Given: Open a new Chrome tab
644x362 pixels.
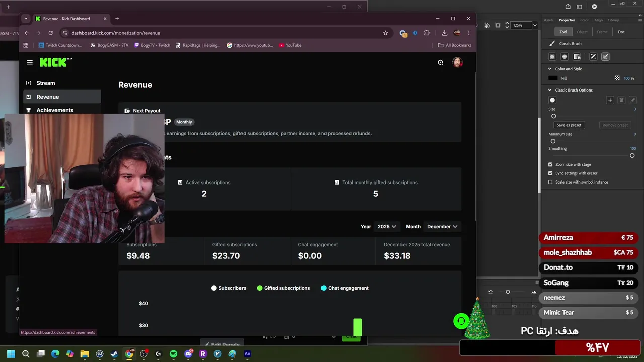Looking at the screenshot, I should coord(117,19).
